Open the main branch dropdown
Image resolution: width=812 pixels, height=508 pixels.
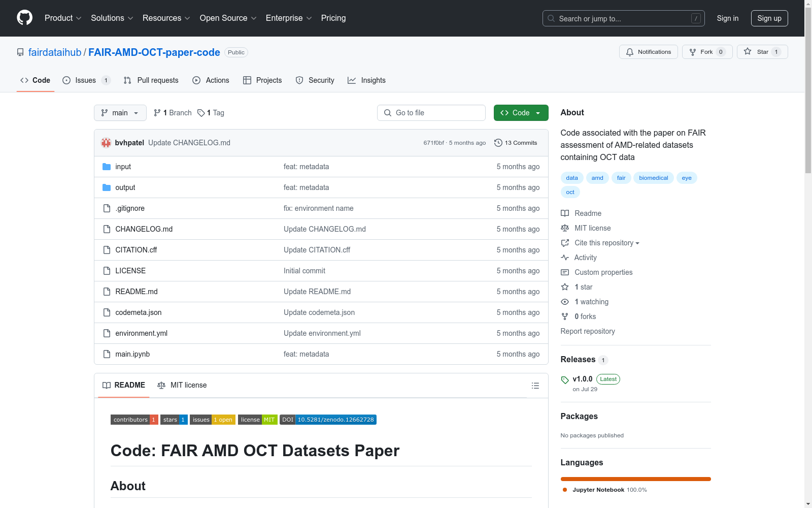120,112
